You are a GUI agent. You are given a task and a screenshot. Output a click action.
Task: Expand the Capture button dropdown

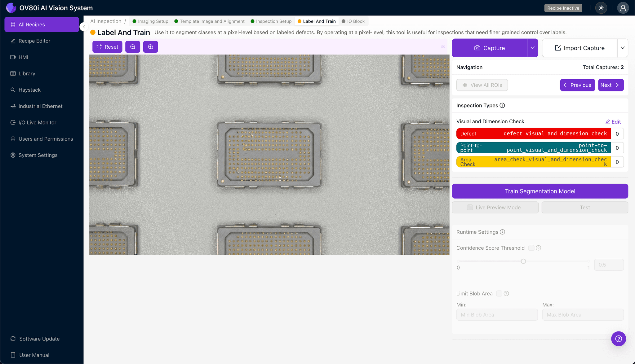tap(533, 48)
